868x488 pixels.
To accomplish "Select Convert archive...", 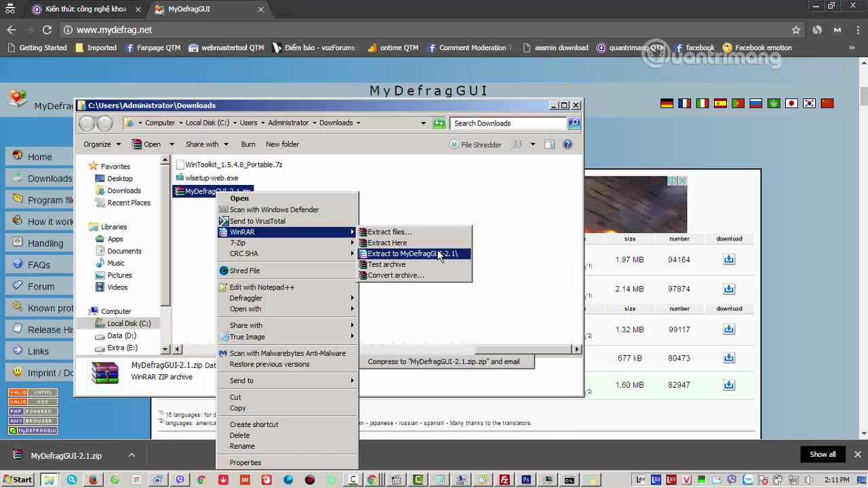I will click(x=414, y=275).
